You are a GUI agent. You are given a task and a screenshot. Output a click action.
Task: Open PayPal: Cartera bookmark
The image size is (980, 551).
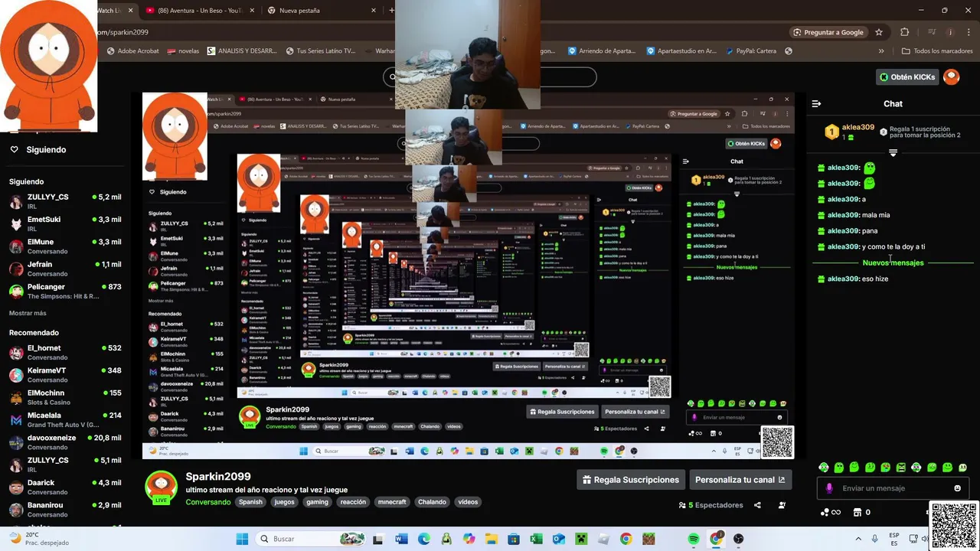[750, 51]
